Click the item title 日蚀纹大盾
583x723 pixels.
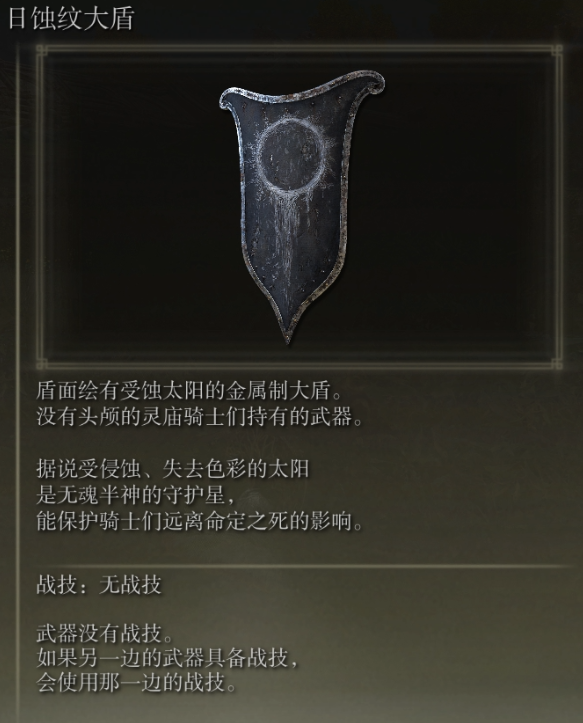tap(71, 19)
